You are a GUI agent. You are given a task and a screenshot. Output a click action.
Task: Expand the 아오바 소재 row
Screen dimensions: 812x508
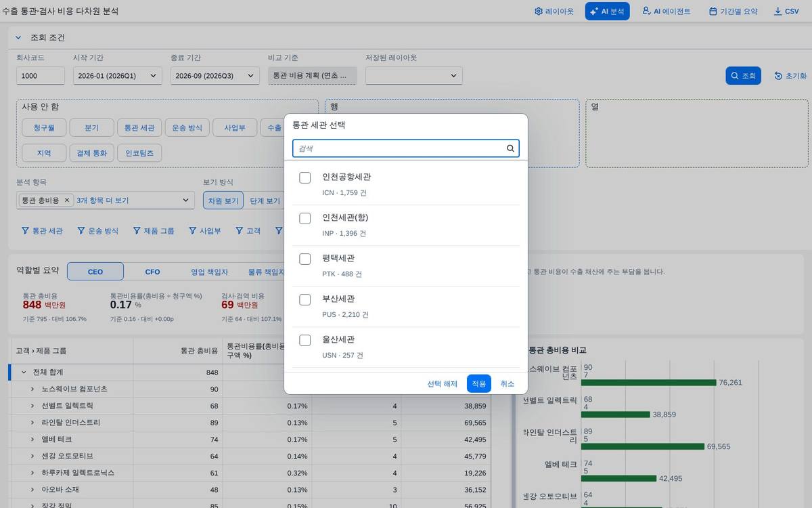[32, 489]
